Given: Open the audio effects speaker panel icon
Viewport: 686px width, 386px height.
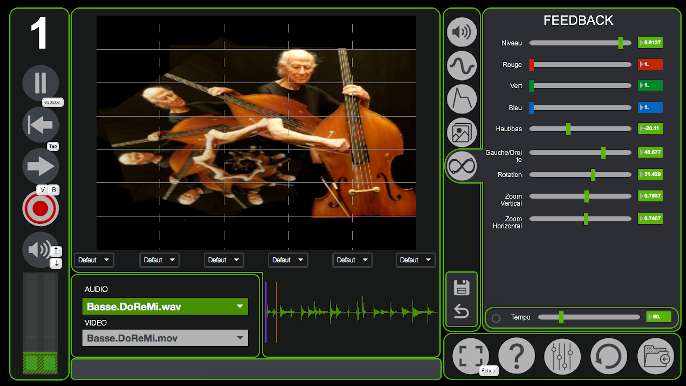Looking at the screenshot, I should (462, 32).
